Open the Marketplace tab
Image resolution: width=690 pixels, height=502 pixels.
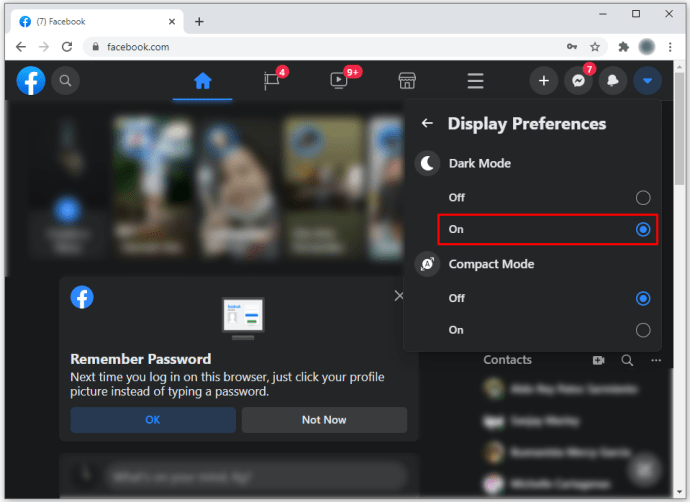click(x=407, y=81)
